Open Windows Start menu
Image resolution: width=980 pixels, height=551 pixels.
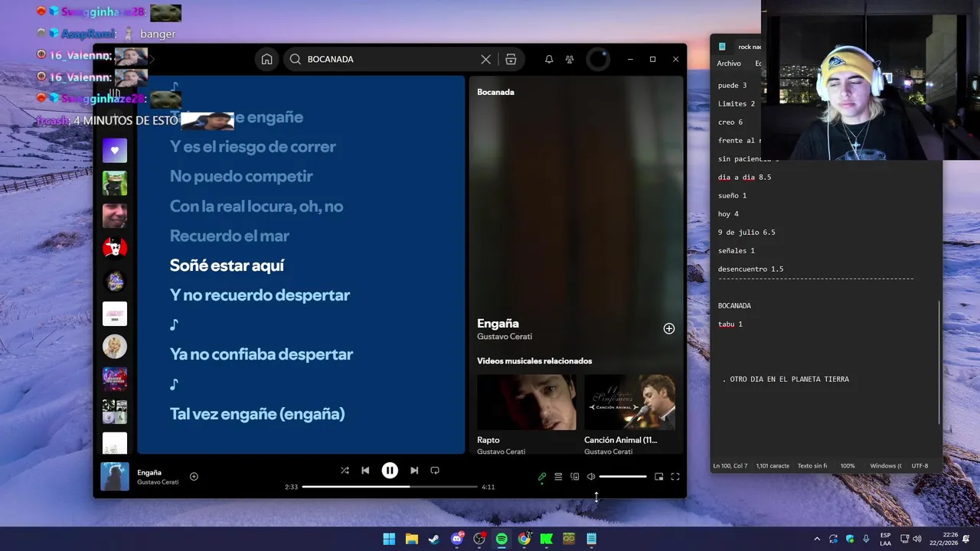[x=389, y=539]
